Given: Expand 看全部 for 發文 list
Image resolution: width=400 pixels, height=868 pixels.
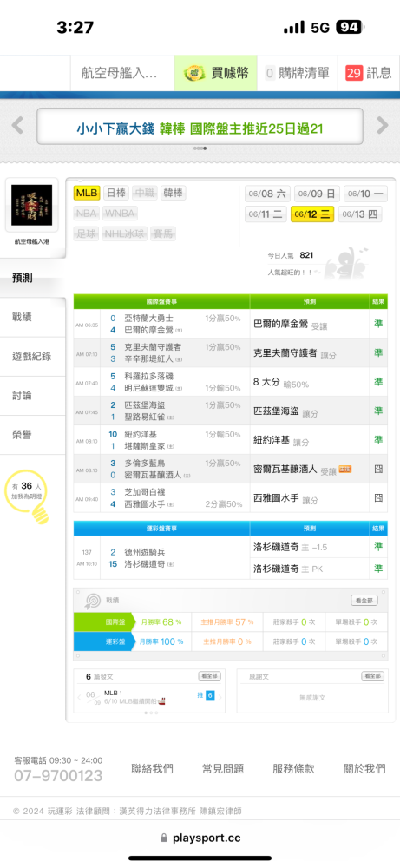Looking at the screenshot, I should click(210, 676).
